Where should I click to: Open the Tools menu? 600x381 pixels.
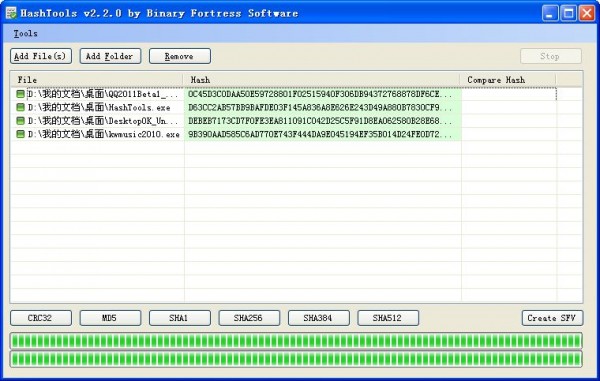(x=25, y=34)
